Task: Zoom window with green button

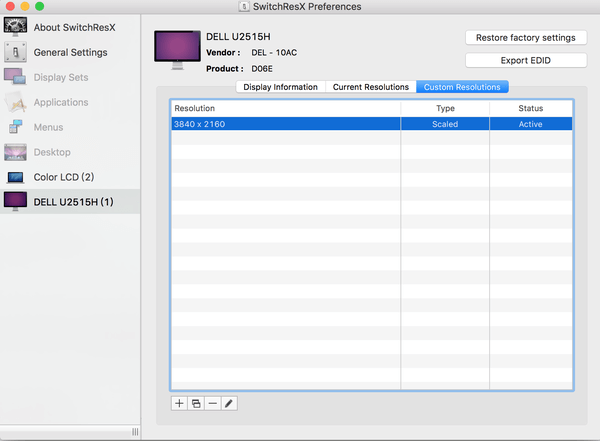Action: click(39, 6)
